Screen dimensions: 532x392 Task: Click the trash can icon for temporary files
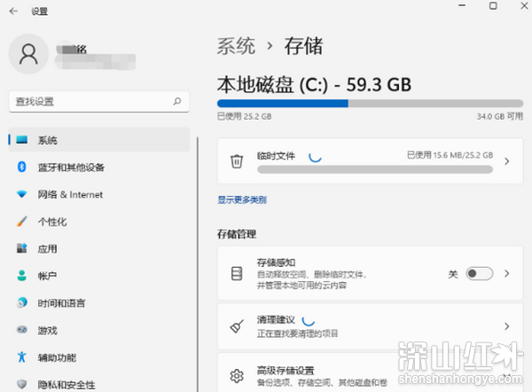click(237, 161)
